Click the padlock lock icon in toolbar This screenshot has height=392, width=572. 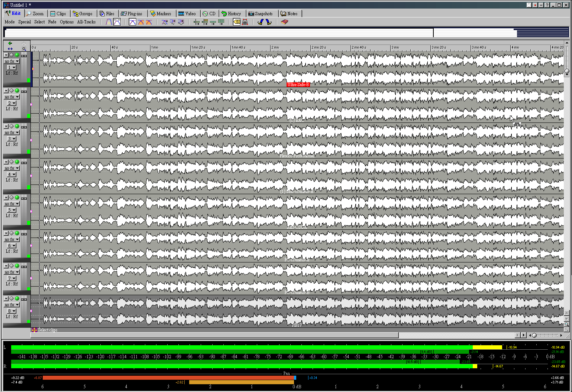(x=245, y=22)
